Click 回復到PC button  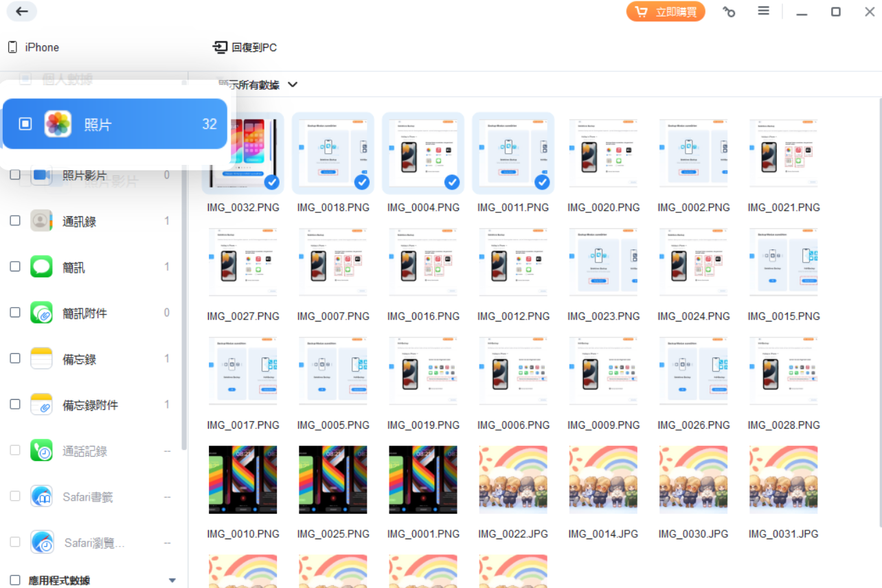point(245,47)
